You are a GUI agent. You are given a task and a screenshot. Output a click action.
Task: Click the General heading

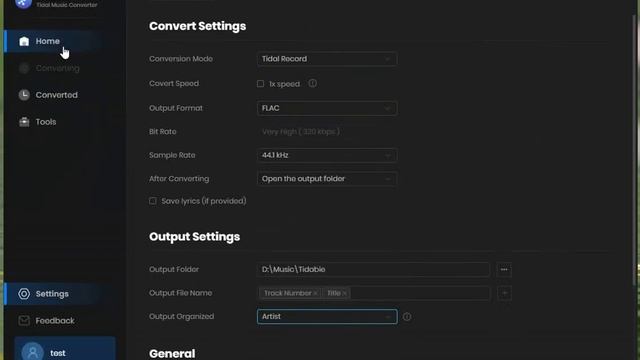[172, 353]
